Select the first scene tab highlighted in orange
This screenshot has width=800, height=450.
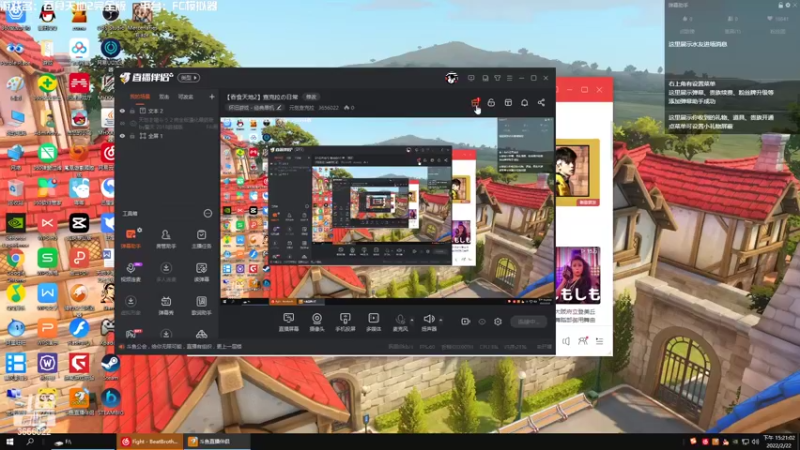click(x=140, y=96)
